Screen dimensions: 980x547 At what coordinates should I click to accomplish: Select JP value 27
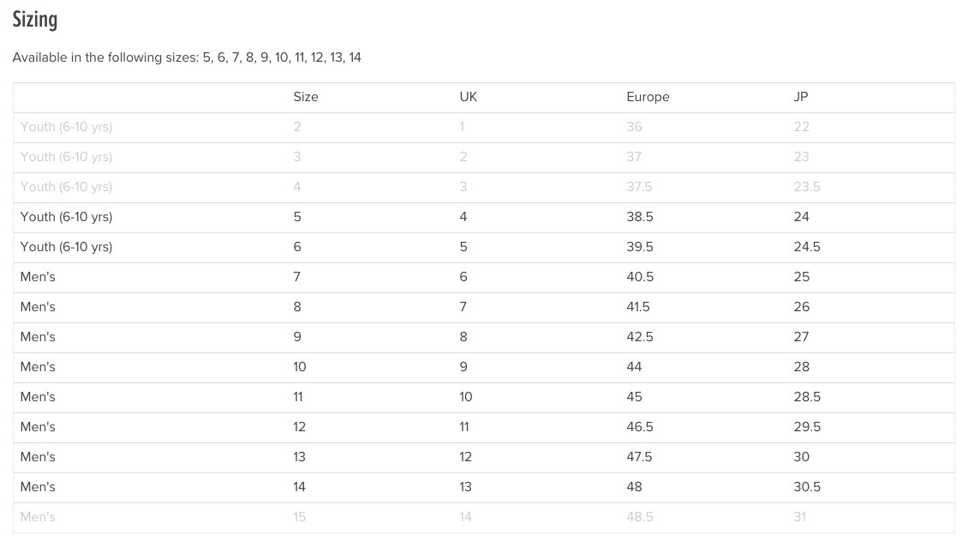(801, 337)
